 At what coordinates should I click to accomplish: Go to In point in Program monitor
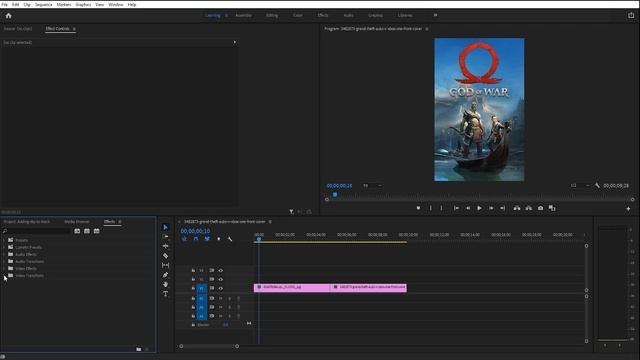pyautogui.click(x=456, y=208)
